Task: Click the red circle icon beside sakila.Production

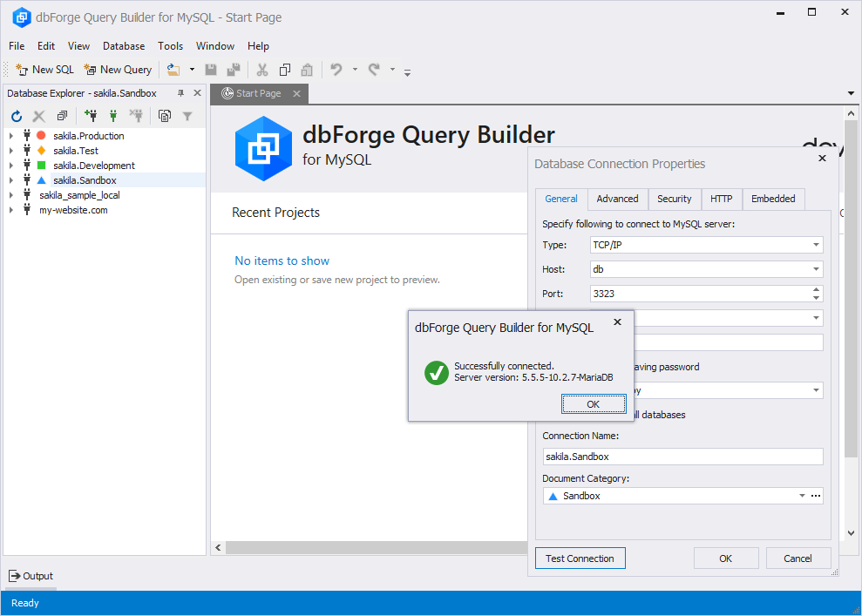Action: pyautogui.click(x=41, y=135)
